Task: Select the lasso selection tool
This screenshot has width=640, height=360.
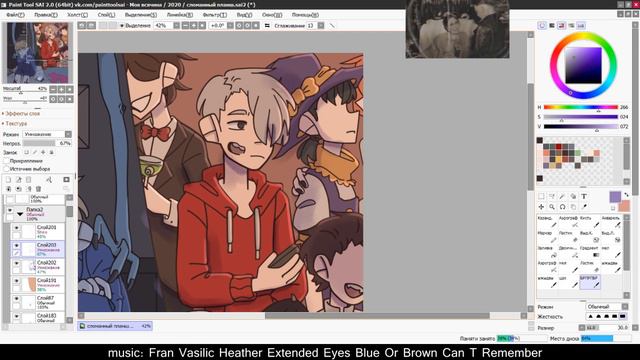Action: point(552,196)
